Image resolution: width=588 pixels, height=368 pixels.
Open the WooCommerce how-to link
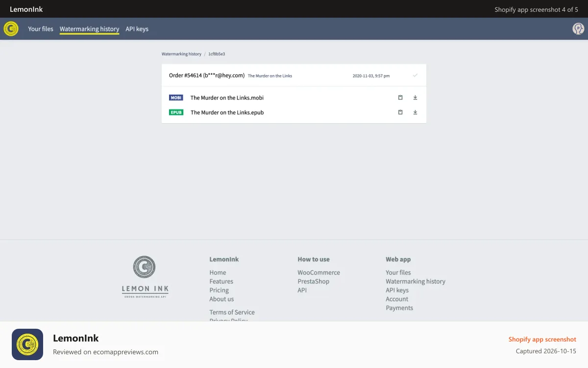(318, 272)
